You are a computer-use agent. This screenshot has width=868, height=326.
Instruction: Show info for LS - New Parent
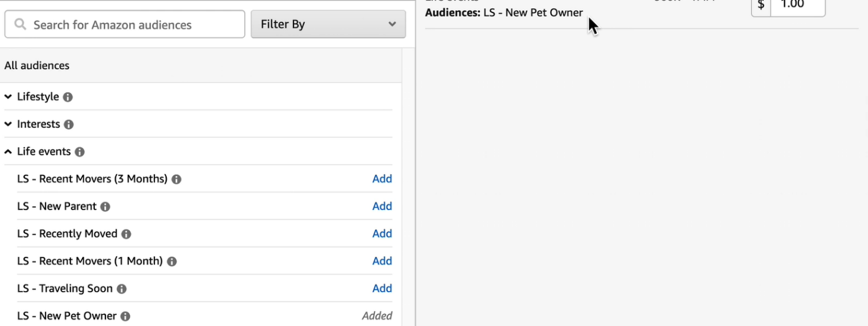click(x=106, y=207)
